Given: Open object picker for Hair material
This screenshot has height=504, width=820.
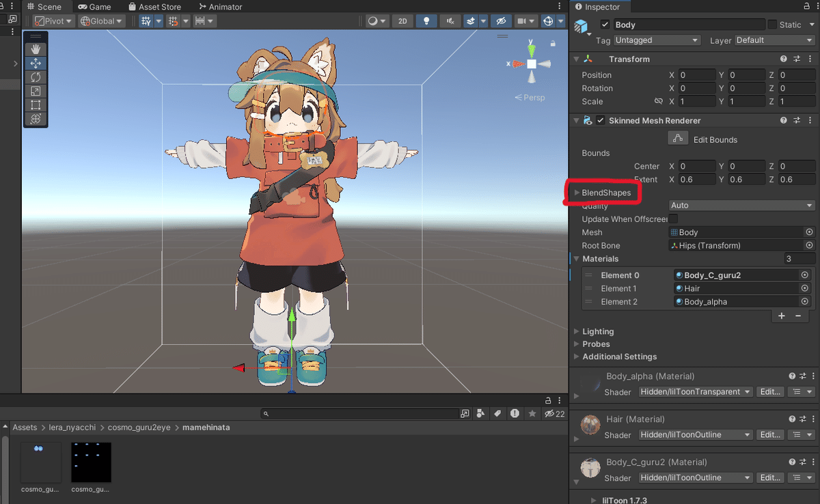Looking at the screenshot, I should (x=804, y=288).
